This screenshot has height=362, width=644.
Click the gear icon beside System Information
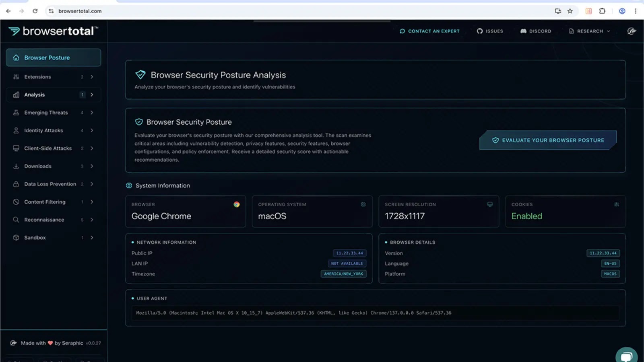tap(129, 185)
